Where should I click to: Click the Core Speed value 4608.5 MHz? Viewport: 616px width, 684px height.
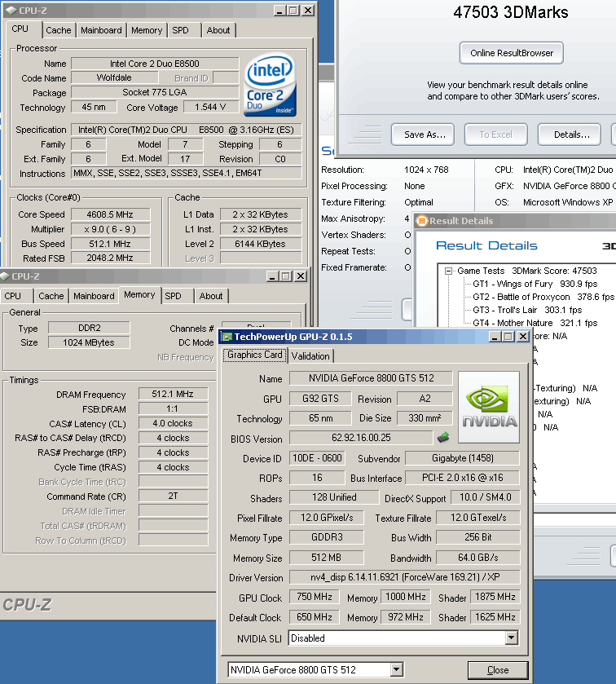click(x=110, y=214)
